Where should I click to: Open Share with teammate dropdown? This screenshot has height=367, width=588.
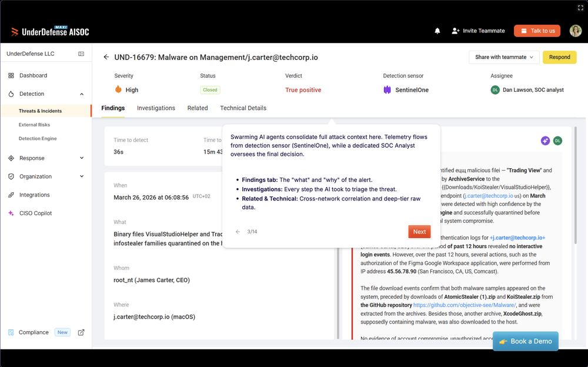(x=504, y=57)
